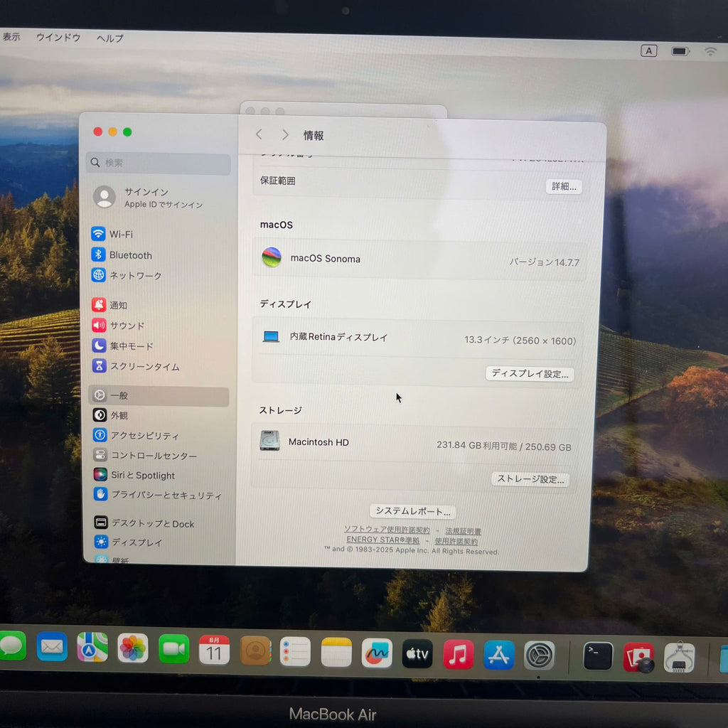Click システムレポート... button
Screen dimensions: 728x728
(x=413, y=511)
